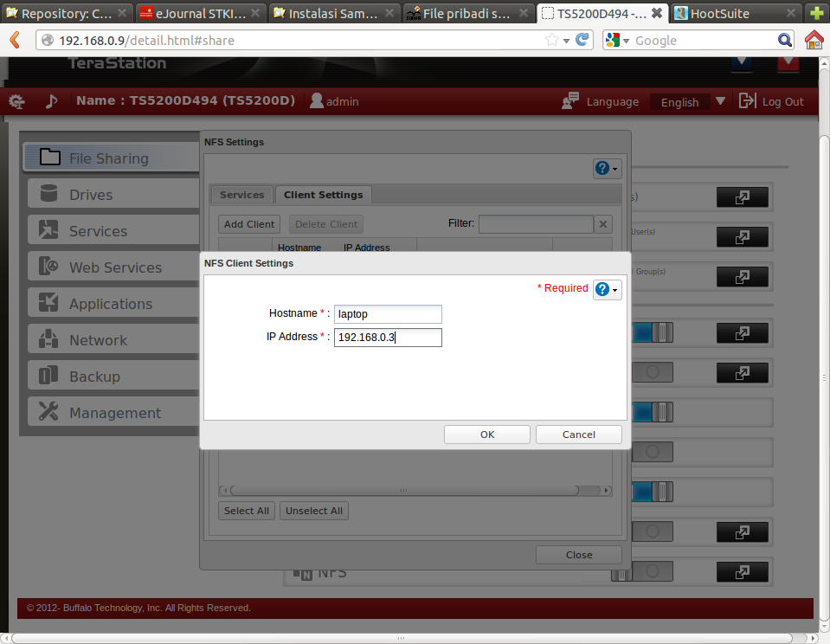Screen dimensions: 830x644
Task: Click Hostname column header
Action: [x=299, y=248]
